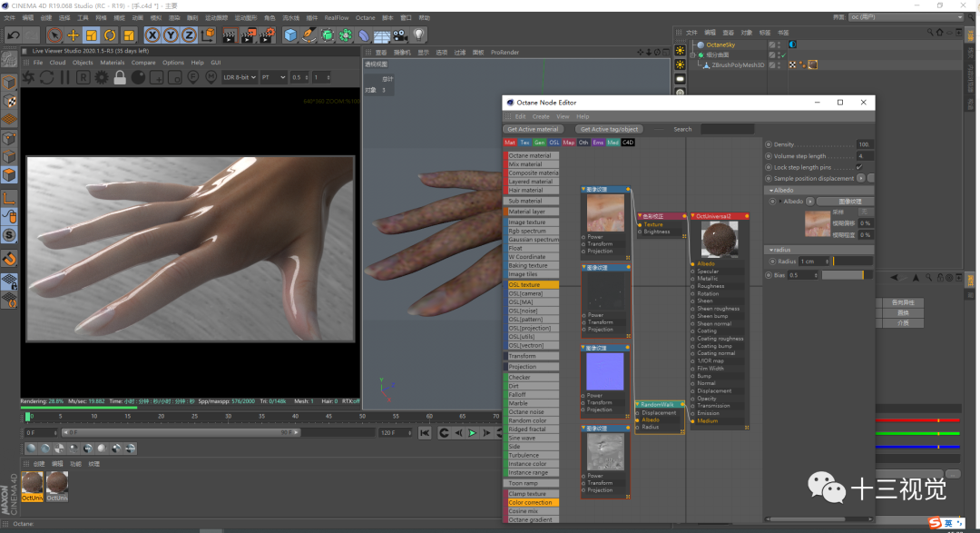Select the Move tool
This screenshot has height=533, width=980.
(73, 35)
